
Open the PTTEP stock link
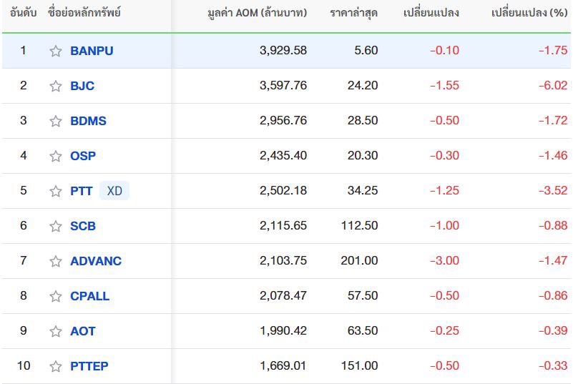(89, 366)
